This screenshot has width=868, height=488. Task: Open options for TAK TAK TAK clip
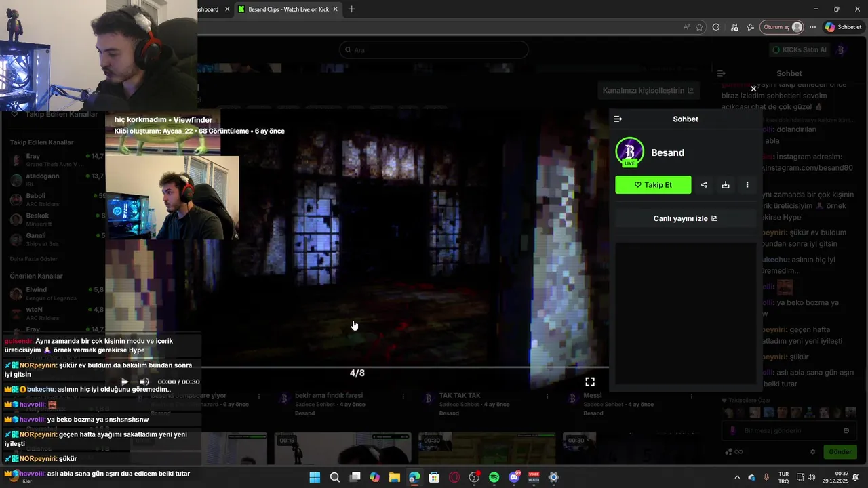[x=547, y=396]
